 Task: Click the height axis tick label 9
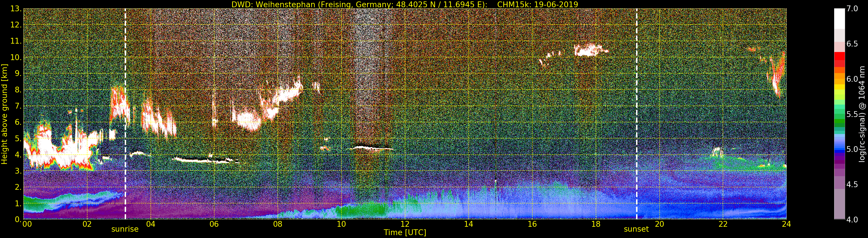[x=18, y=73]
